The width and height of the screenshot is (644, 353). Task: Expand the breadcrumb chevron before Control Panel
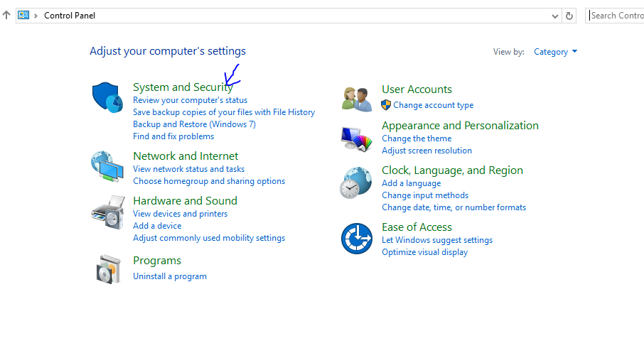click(36, 16)
